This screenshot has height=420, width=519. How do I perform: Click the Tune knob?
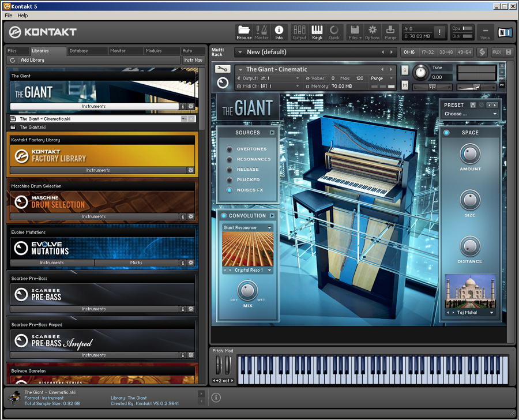pyautogui.click(x=421, y=72)
